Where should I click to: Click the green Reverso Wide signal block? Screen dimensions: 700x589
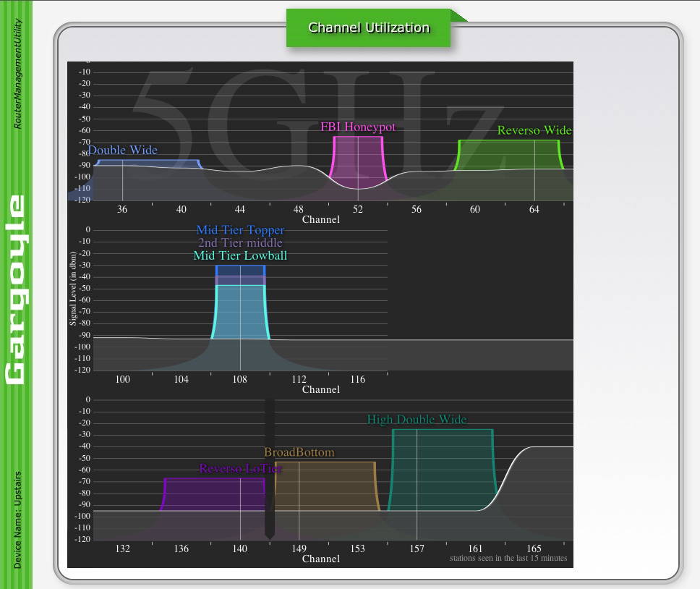point(509,155)
